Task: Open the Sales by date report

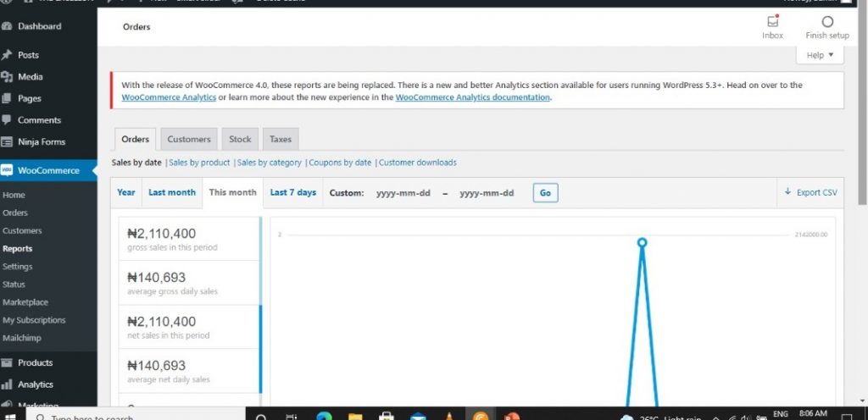Action: click(136, 163)
